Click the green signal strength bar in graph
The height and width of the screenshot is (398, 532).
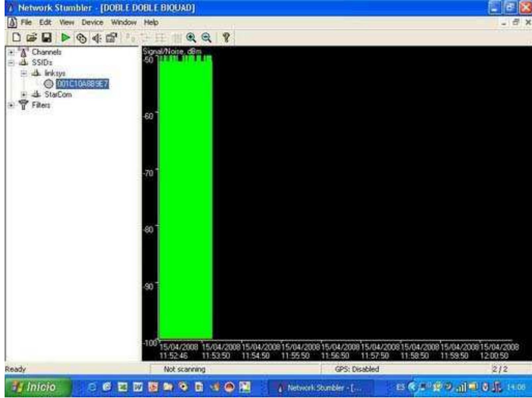coord(185,199)
